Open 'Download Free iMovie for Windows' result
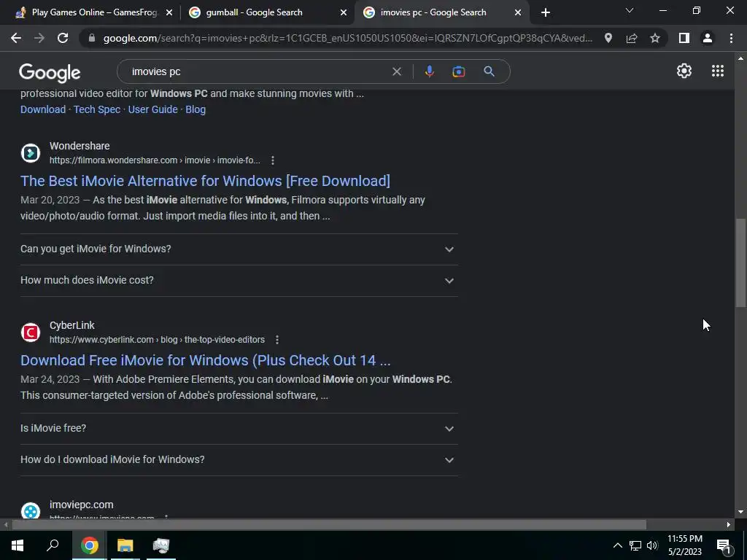This screenshot has width=747, height=560. (205, 360)
